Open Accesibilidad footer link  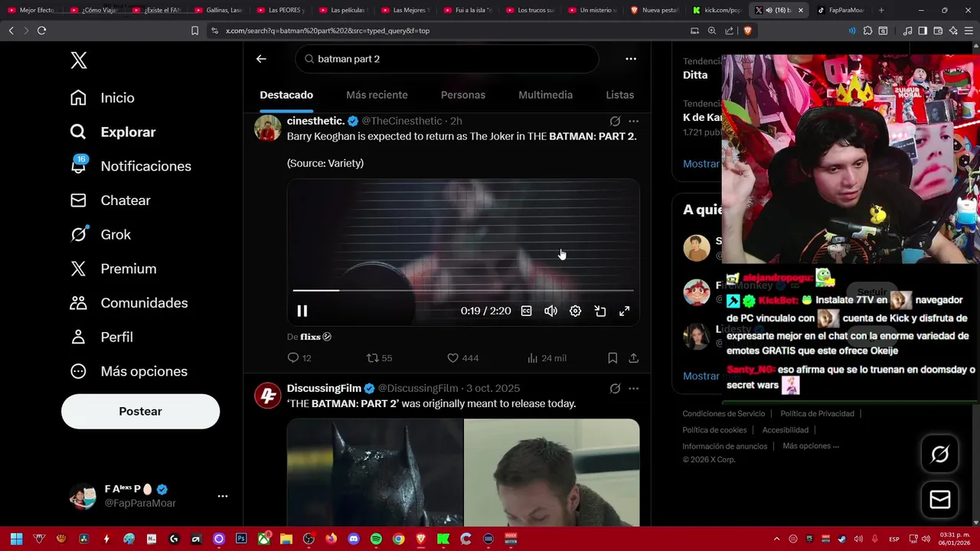click(x=785, y=430)
